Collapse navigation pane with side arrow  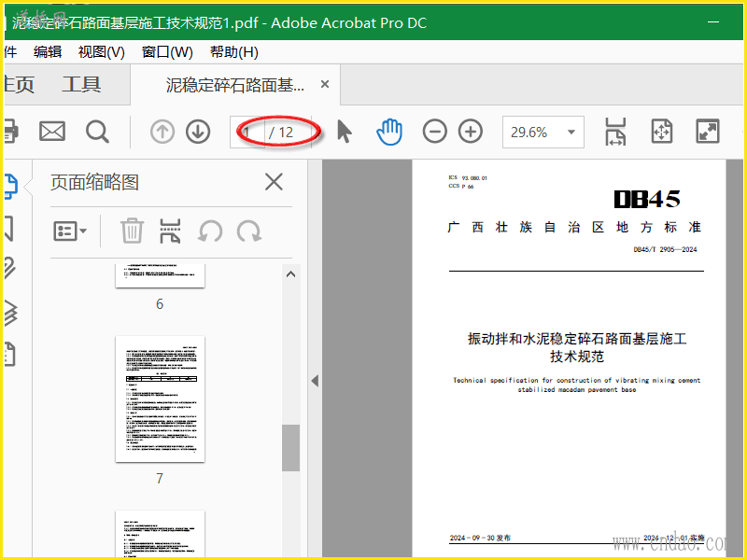(x=315, y=381)
